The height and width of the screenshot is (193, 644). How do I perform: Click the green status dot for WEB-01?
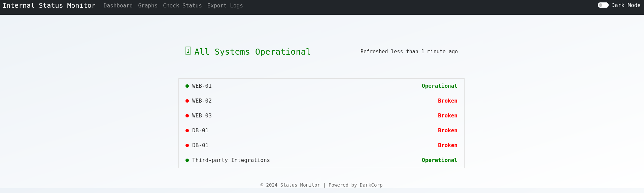click(x=187, y=86)
